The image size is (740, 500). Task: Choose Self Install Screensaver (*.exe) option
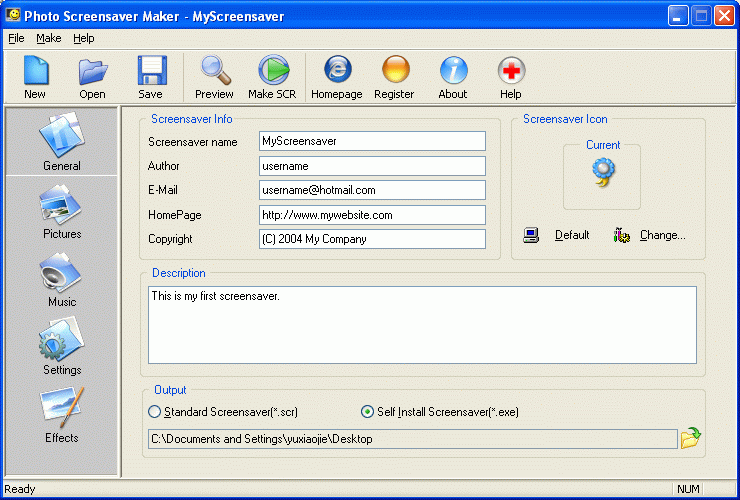tap(367, 411)
